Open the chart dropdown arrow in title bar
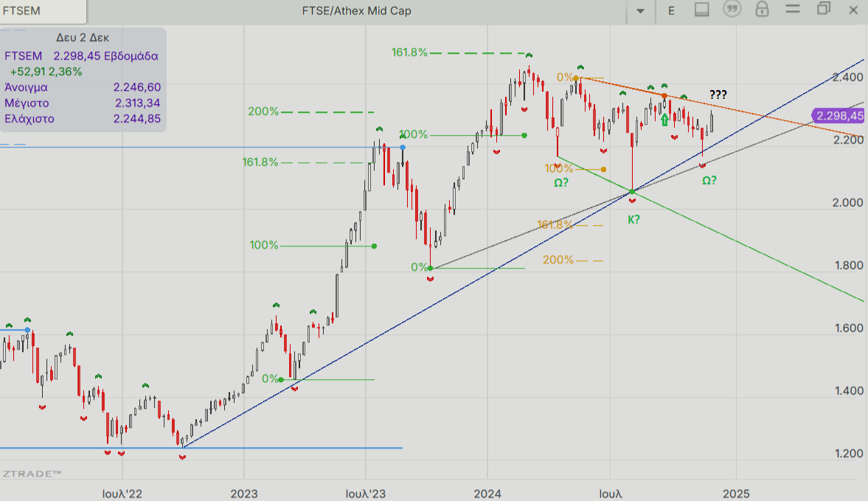The height and width of the screenshot is (501, 868). tap(640, 11)
